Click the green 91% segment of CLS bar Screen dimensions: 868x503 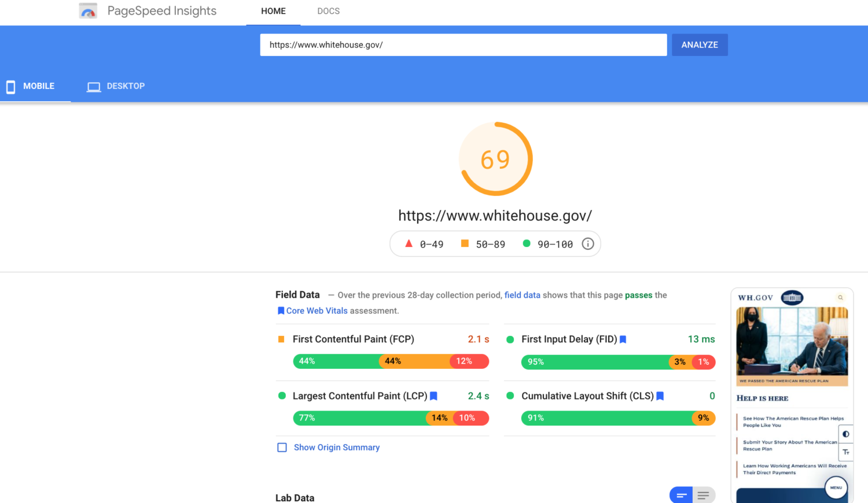[607, 418]
